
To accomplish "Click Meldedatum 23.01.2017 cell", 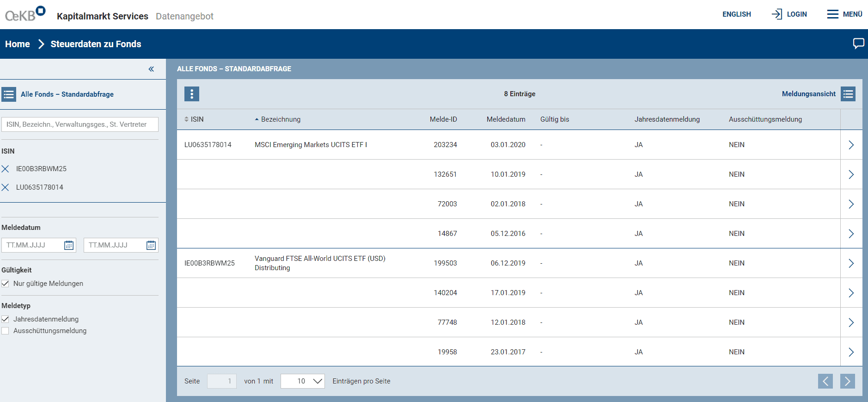I will tap(508, 352).
